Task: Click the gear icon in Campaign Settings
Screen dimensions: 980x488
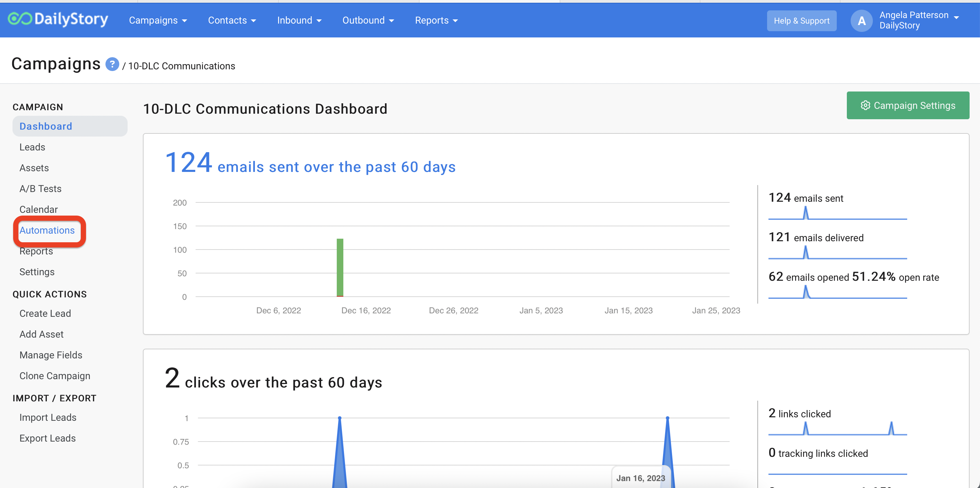Action: click(x=865, y=105)
